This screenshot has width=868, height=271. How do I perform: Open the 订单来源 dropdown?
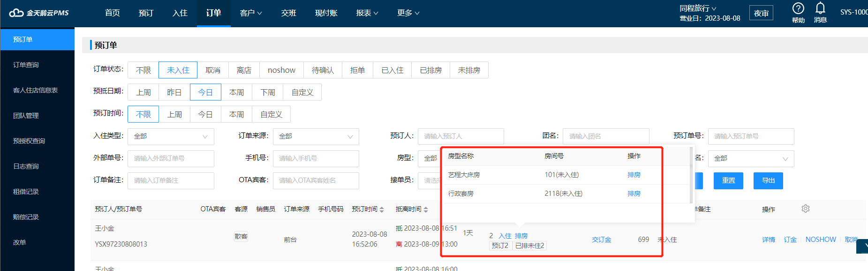coord(316,136)
